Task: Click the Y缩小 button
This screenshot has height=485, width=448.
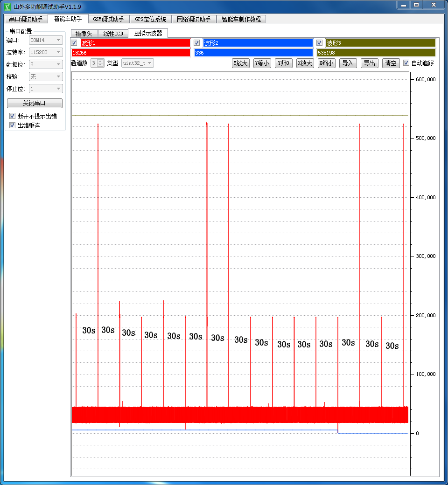Action: (x=262, y=63)
